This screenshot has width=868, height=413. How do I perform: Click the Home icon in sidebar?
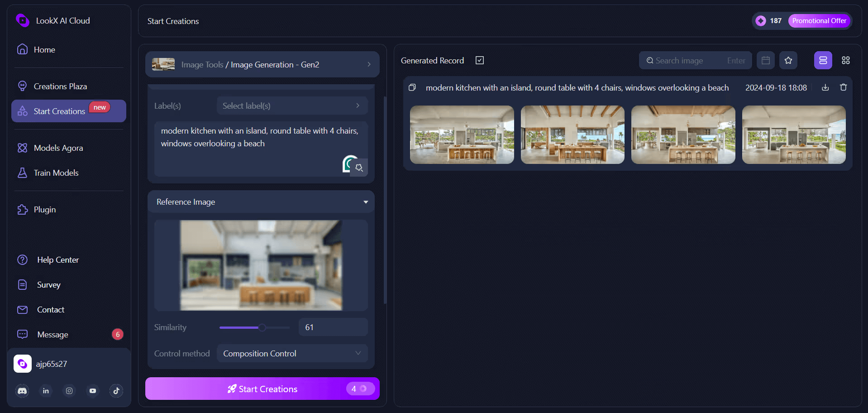[22, 49]
